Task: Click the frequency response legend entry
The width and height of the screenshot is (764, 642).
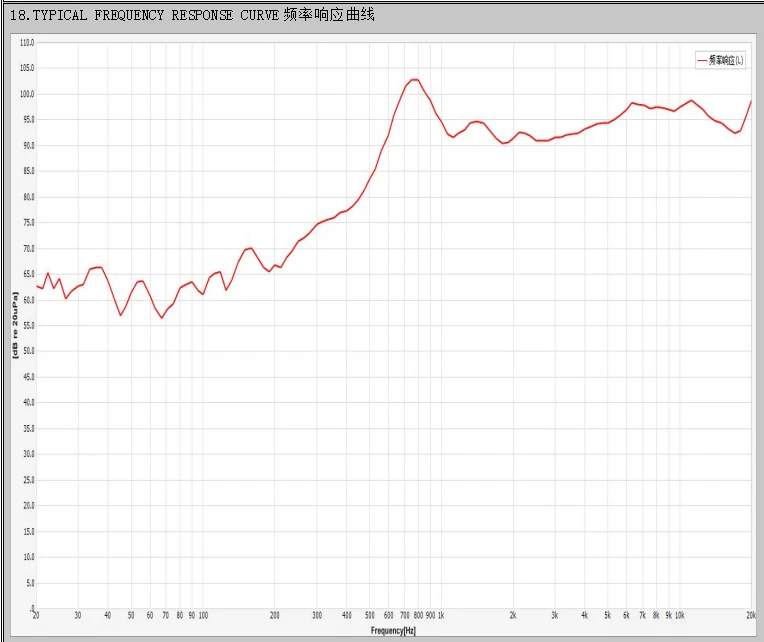Action: click(x=720, y=60)
